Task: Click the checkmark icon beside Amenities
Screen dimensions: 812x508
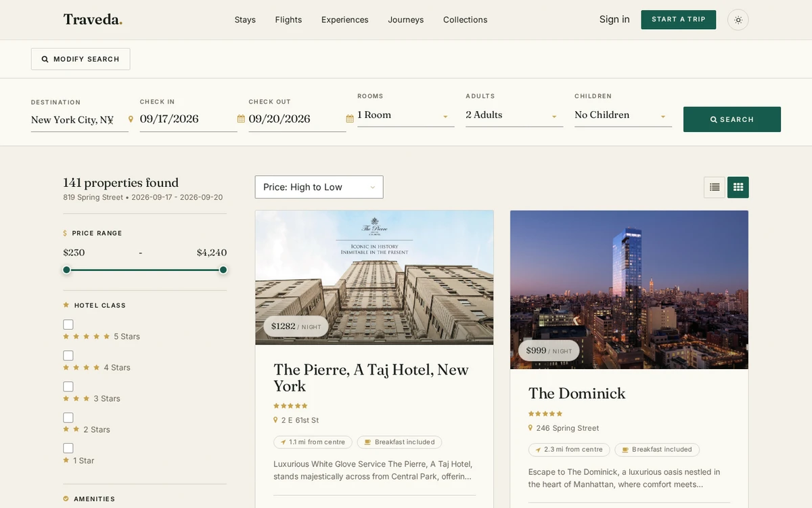Action: tap(66, 499)
